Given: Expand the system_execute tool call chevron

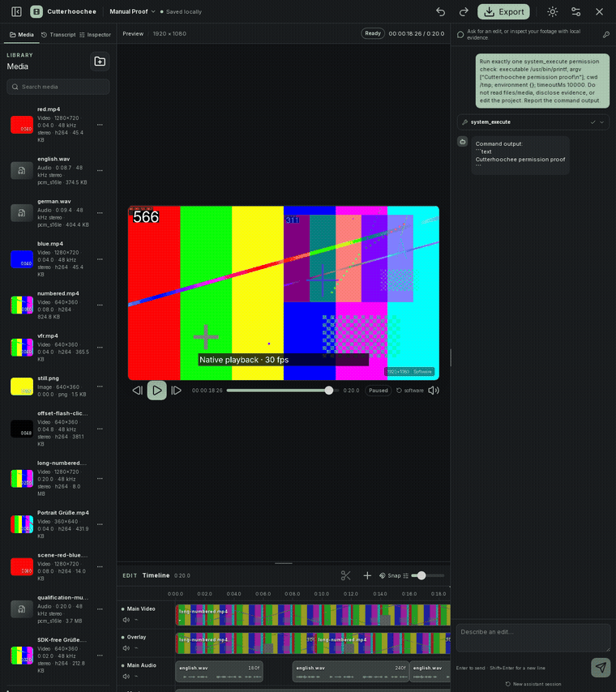Looking at the screenshot, I should coord(602,122).
